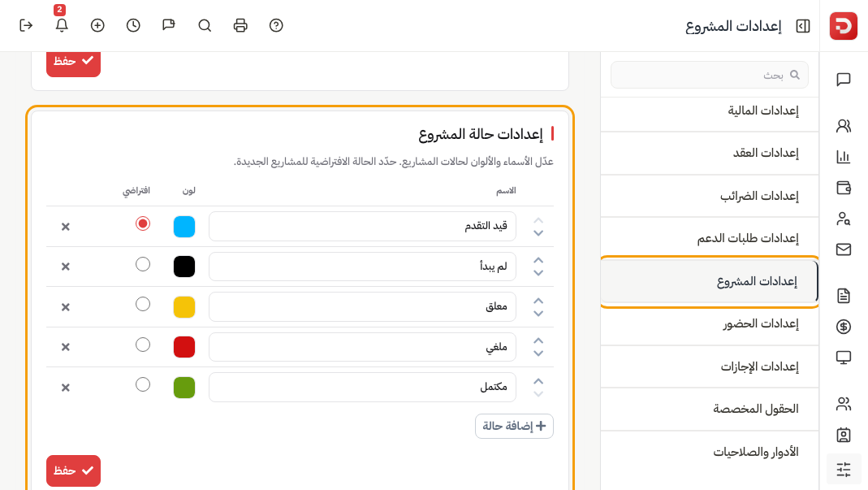
Task: Open إعدادات المالية settings menu
Action: tap(710, 111)
